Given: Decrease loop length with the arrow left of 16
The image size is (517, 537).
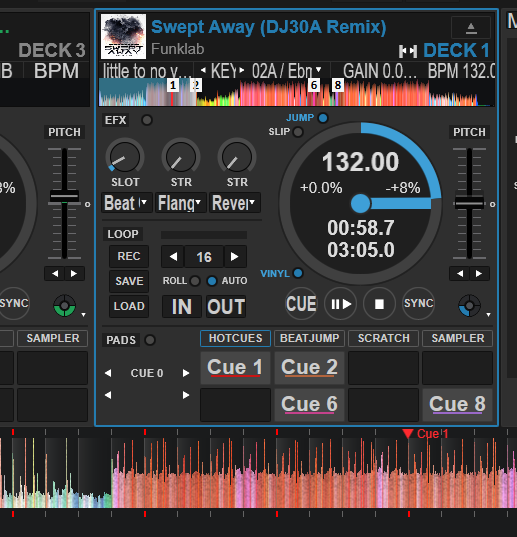Looking at the screenshot, I should coord(173,257).
